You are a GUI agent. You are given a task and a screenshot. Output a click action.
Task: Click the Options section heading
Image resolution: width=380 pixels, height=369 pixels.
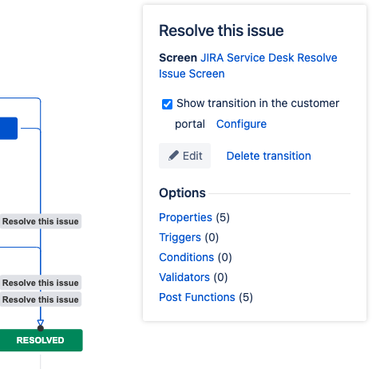tap(182, 193)
